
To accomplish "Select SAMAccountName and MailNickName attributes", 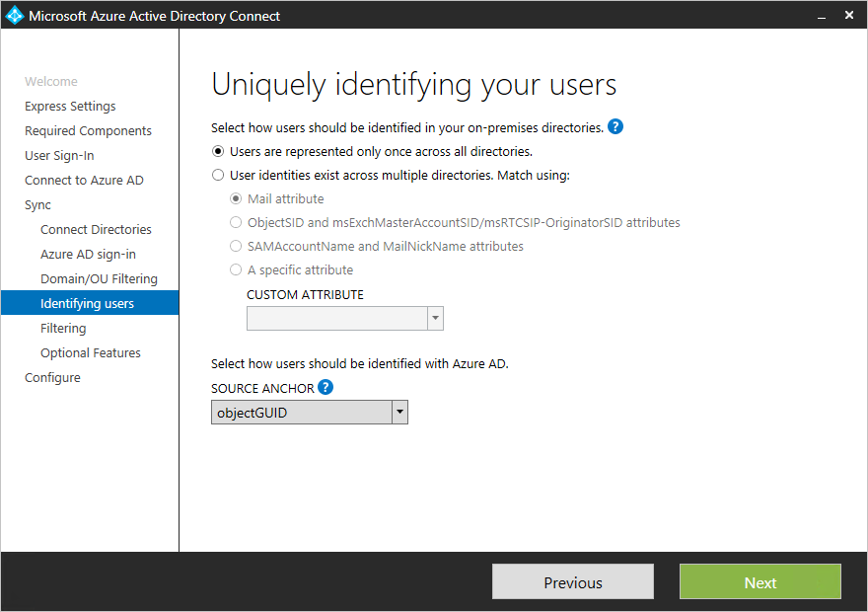I will 234,246.
